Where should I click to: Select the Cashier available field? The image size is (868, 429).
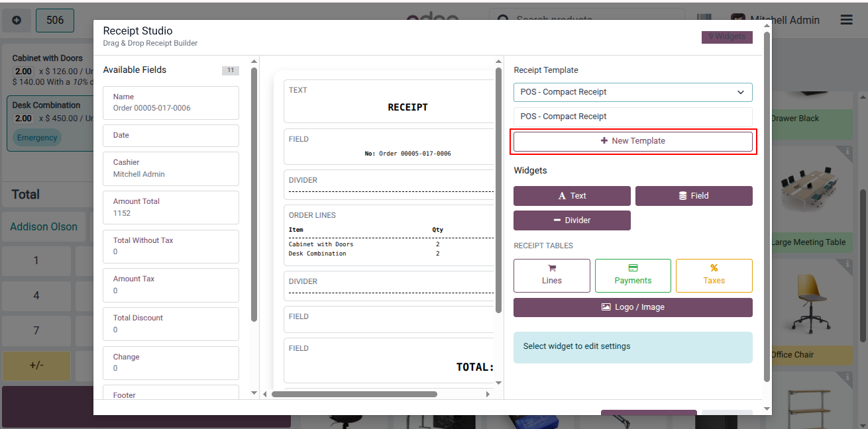pyautogui.click(x=171, y=169)
